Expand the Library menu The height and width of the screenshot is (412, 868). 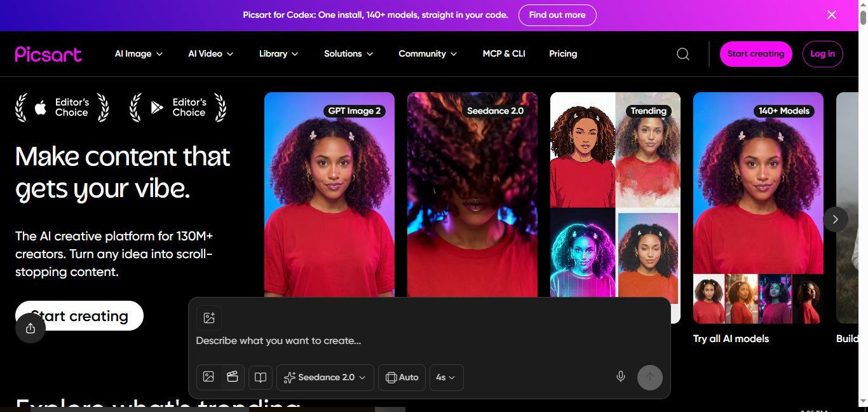279,54
